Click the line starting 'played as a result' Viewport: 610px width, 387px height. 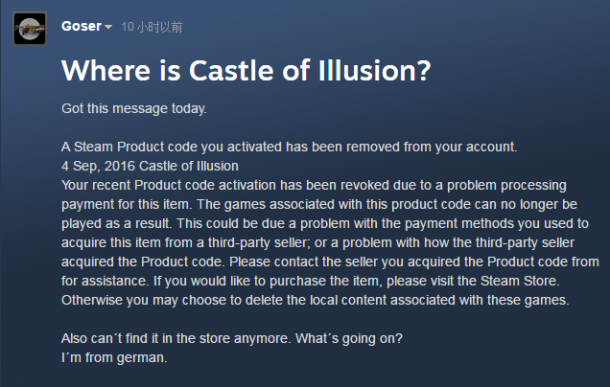[325, 223]
